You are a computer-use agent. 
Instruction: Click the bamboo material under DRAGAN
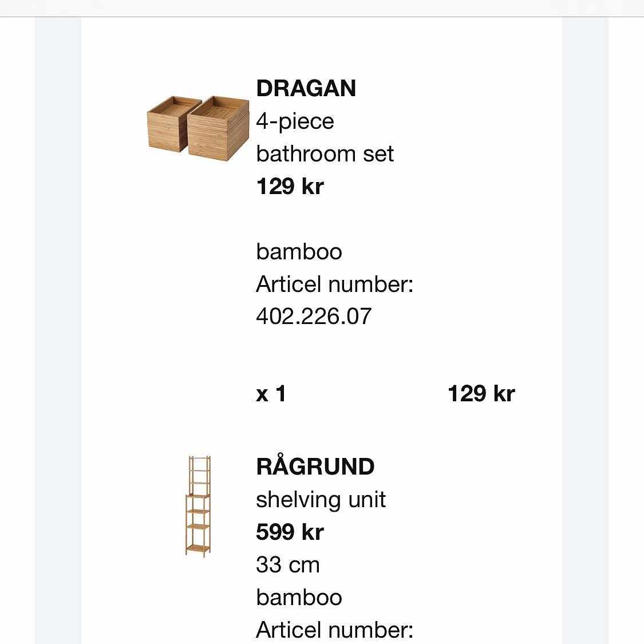299,252
